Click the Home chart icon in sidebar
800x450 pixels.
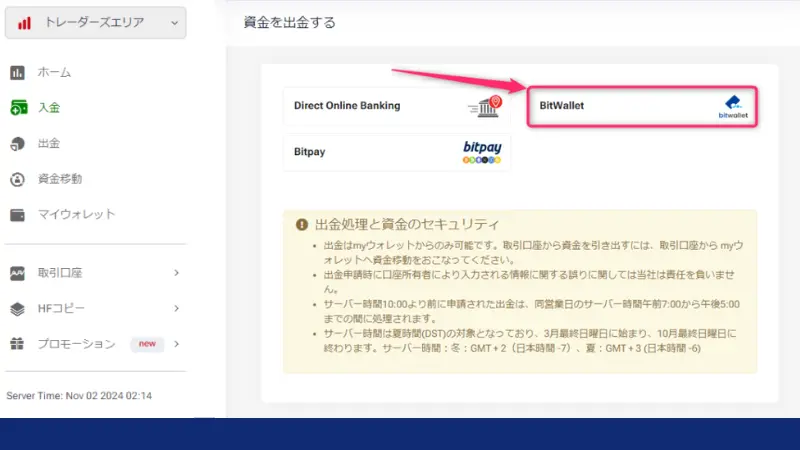(x=17, y=72)
